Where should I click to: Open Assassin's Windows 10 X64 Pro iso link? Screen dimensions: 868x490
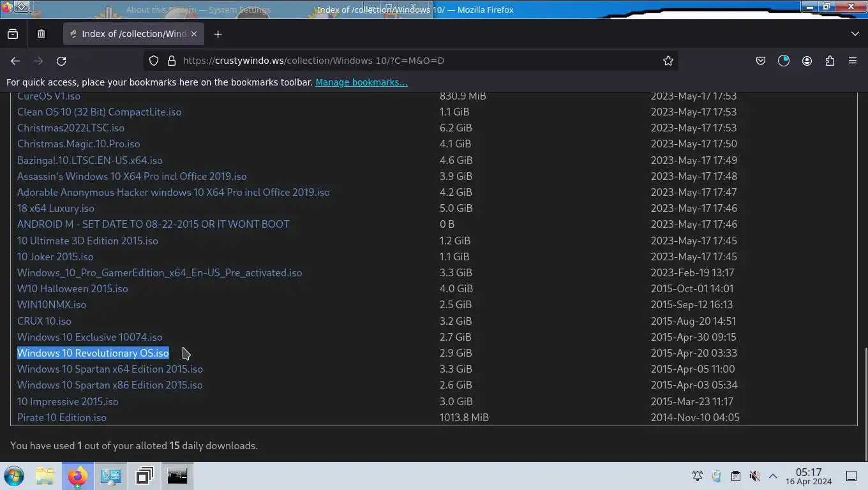coord(131,176)
